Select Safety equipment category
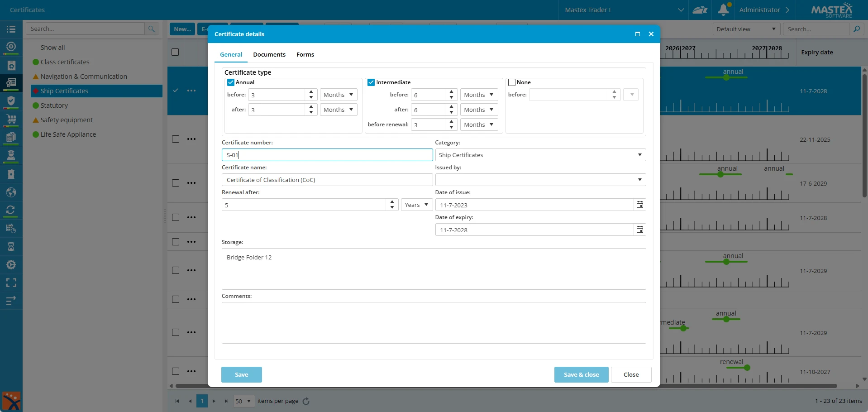Image resolution: width=868 pixels, height=412 pixels. click(x=67, y=120)
